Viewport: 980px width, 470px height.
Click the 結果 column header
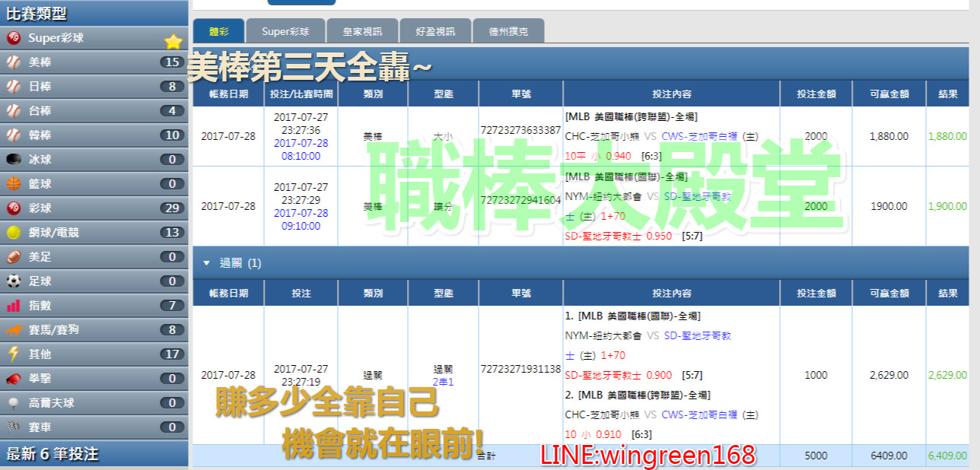(x=948, y=94)
